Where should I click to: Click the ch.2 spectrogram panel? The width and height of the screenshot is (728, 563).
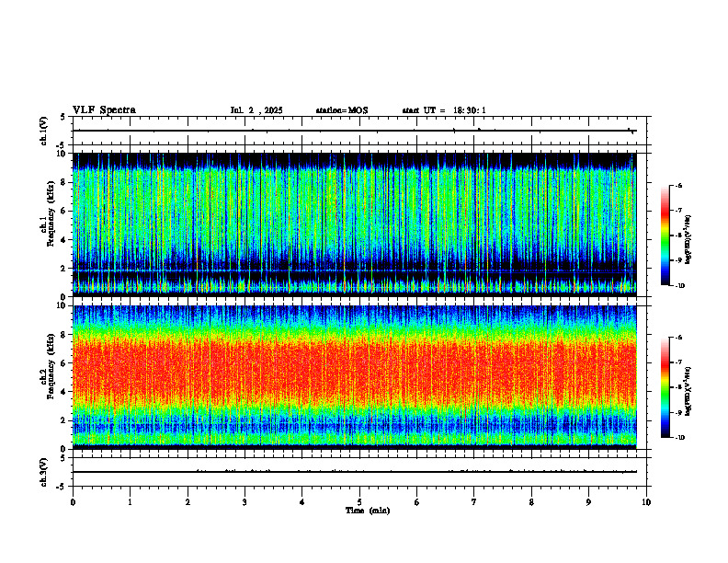click(x=354, y=377)
